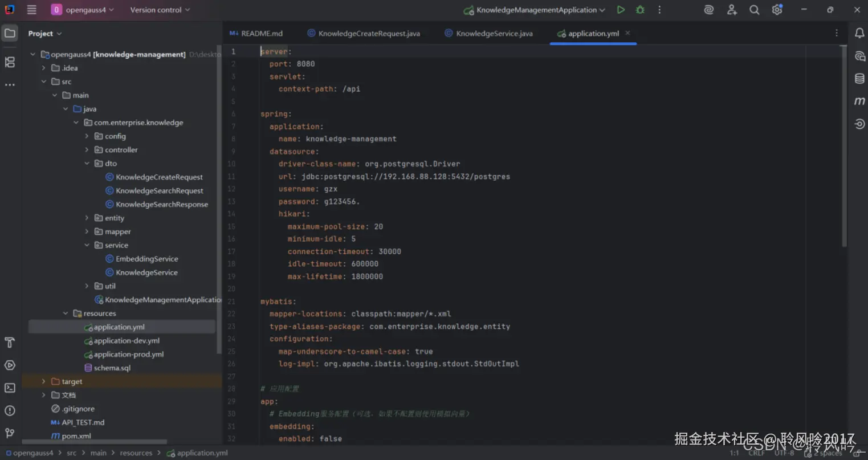The image size is (868, 460).
Task: Click the 'password: g123456.' line
Action: coord(319,202)
